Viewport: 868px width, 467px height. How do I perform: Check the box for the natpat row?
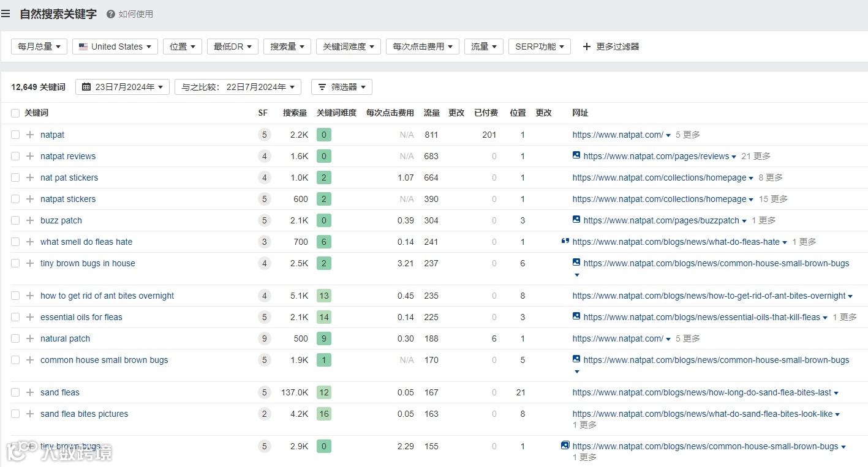(15, 135)
